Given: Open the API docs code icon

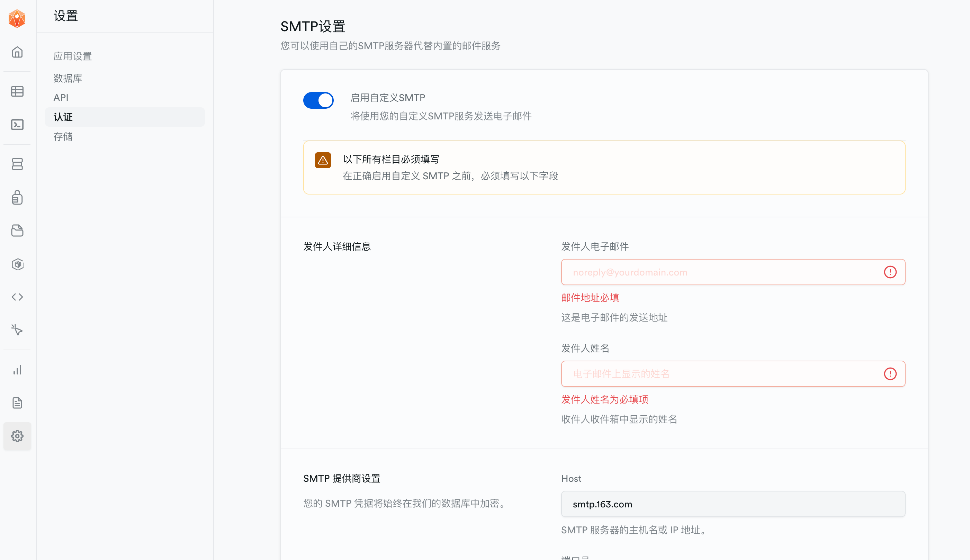Looking at the screenshot, I should (17, 297).
